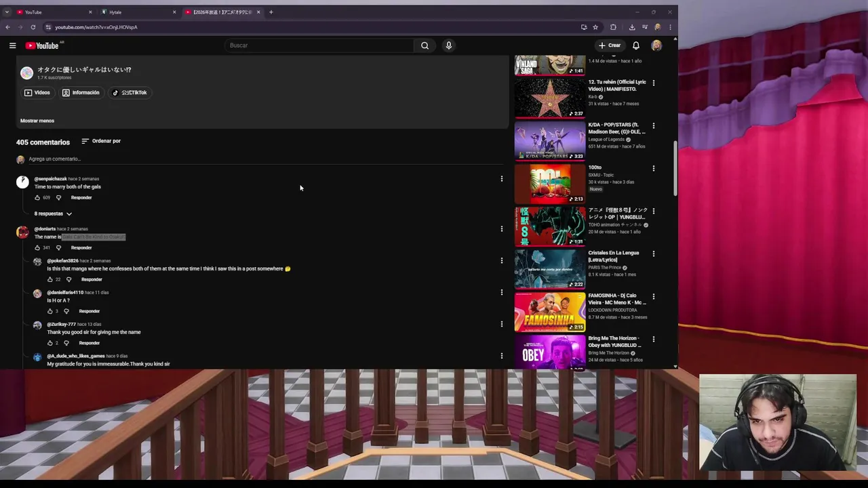This screenshot has height=488, width=868.
Task: Open the account avatar menu
Action: coord(656,45)
